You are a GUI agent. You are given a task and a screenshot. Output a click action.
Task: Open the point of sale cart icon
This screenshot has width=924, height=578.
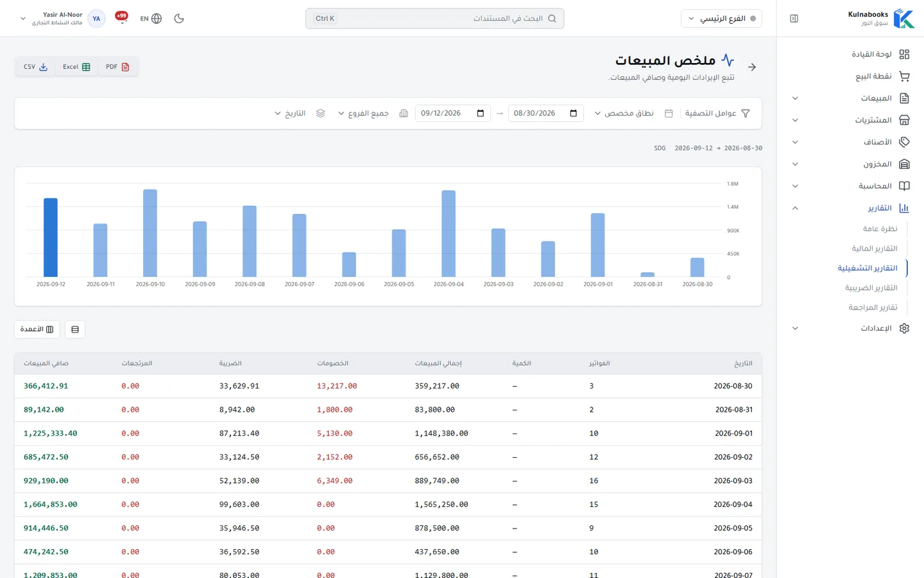pyautogui.click(x=904, y=76)
